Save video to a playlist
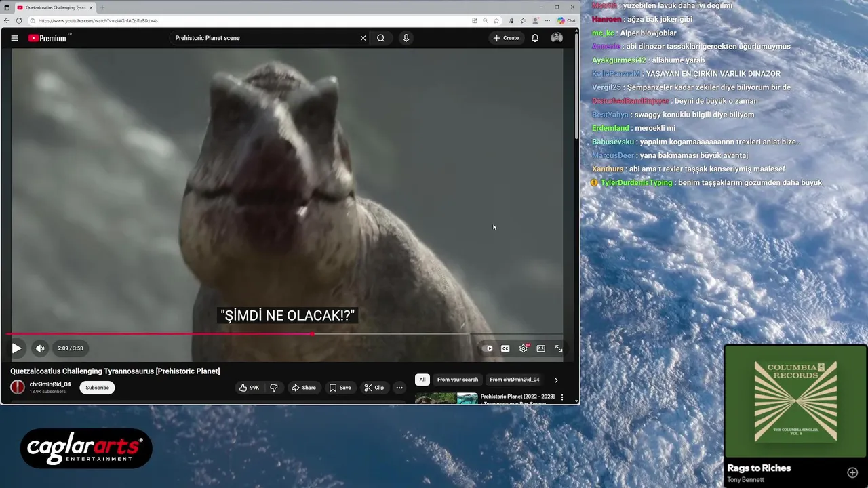 point(340,388)
